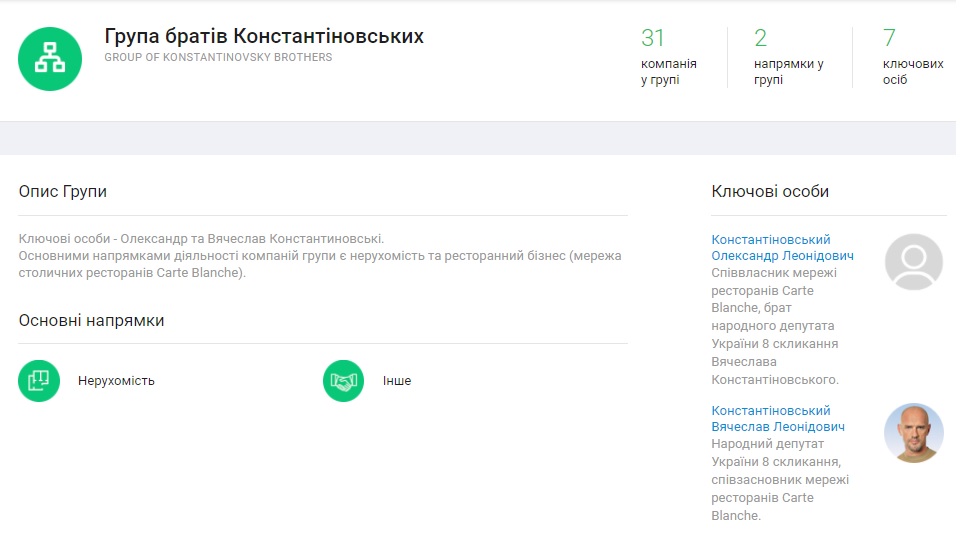The width and height of the screenshot is (965, 539).
Task: Select the 31 компанія у групі counter
Action: pos(668,57)
